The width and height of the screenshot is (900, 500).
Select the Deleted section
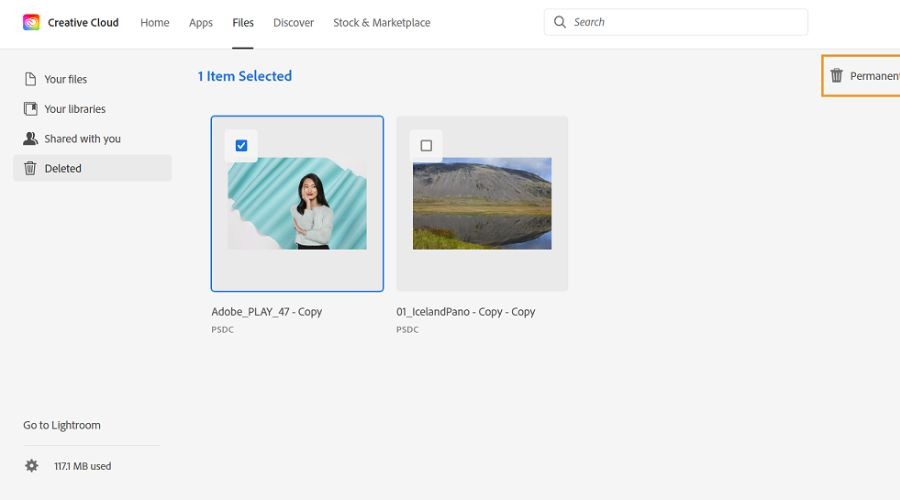coord(92,168)
